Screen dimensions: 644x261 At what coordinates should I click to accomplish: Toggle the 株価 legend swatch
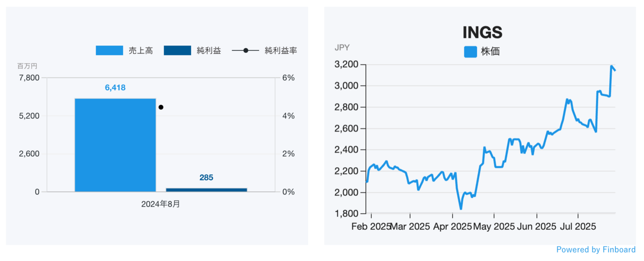coord(470,51)
